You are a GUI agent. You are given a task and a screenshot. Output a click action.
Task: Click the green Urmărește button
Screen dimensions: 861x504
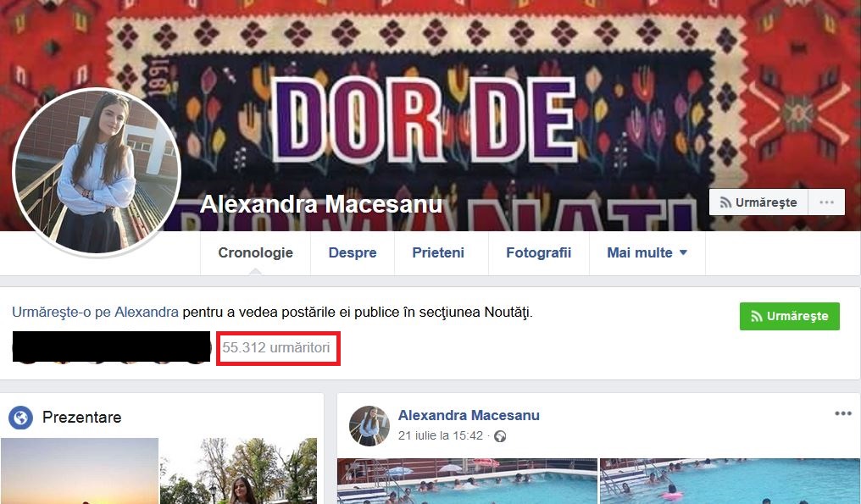pos(790,316)
